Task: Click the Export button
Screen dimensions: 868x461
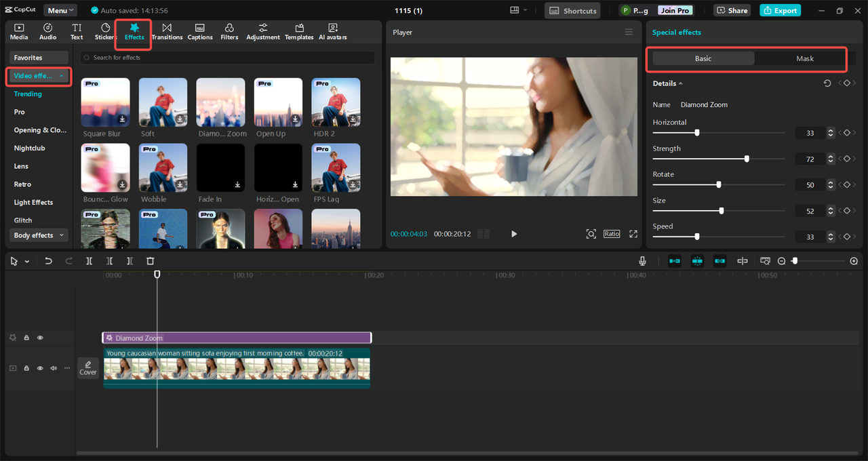Action: (780, 10)
